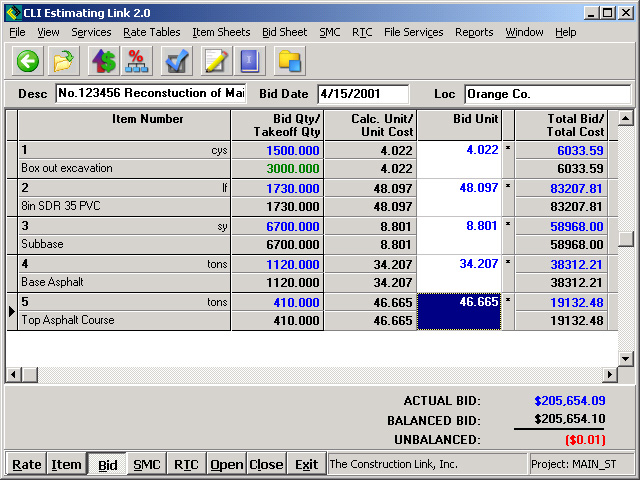Click the percent hierarchy toolbar icon

click(x=137, y=61)
